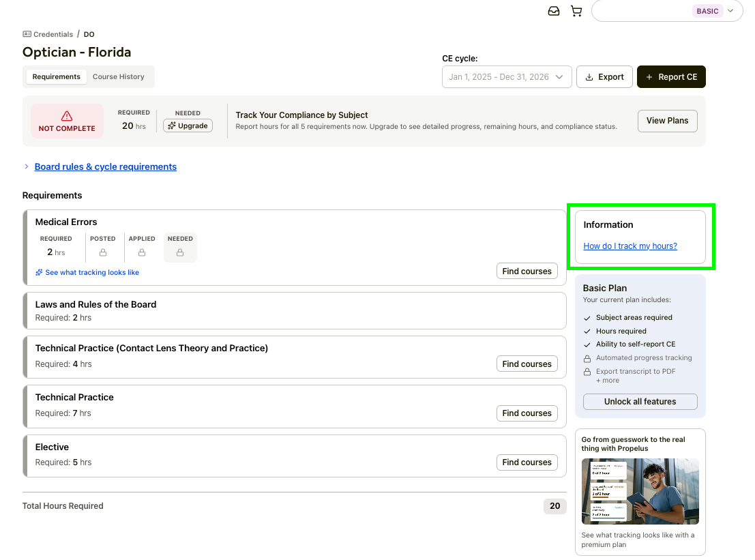Screen dimensions: 755x560
Task: Click the Propelus premium tracking preview image
Action: pyautogui.click(x=640, y=491)
